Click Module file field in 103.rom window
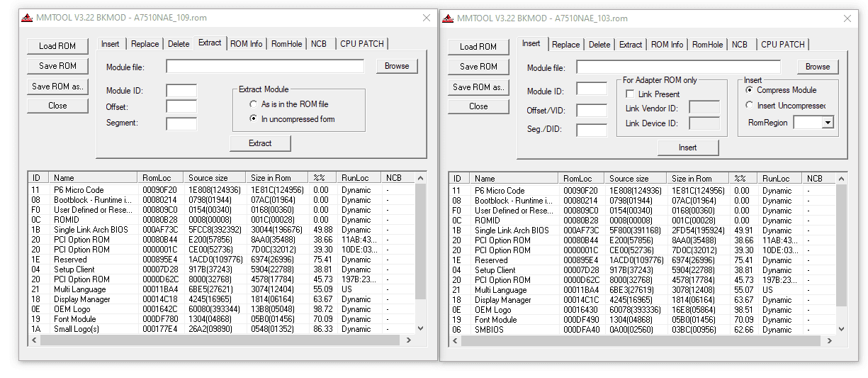868x378 pixels. 679,67
